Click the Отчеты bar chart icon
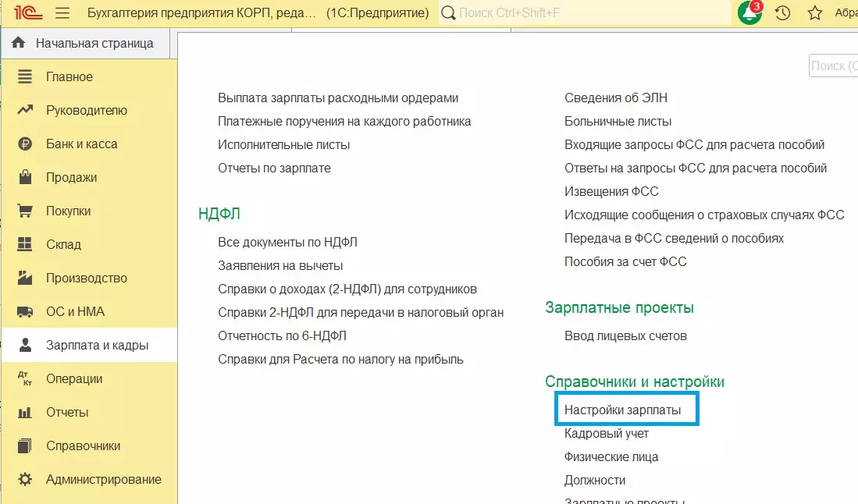The width and height of the screenshot is (858, 504). point(25,412)
